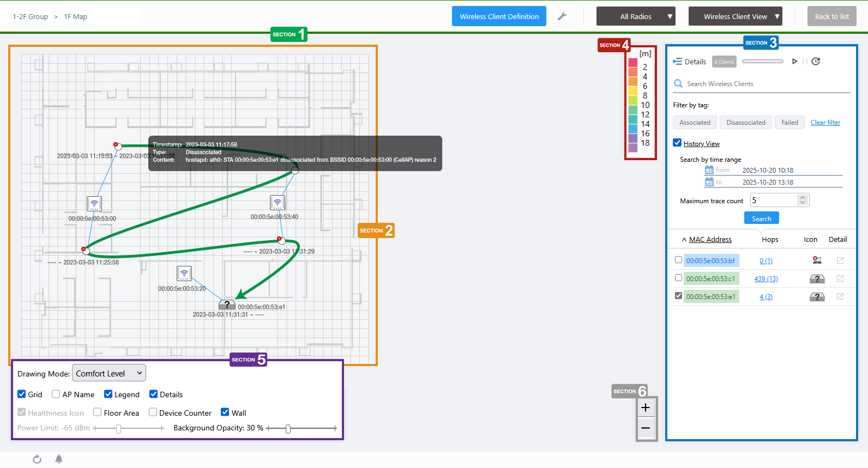Open the All Radios dropdown

[636, 16]
